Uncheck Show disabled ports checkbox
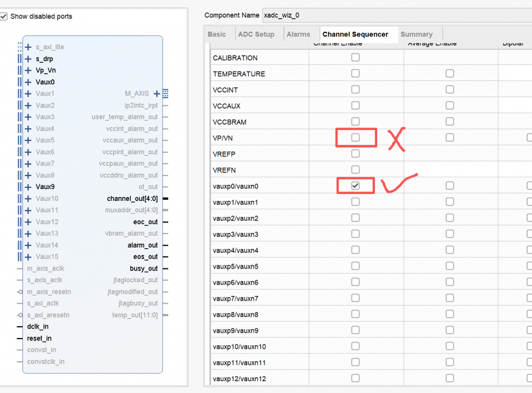 pyautogui.click(x=4, y=17)
